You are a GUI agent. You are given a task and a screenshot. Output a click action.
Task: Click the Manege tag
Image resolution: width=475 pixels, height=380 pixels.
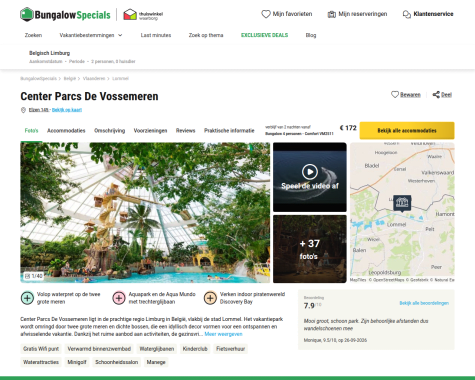tap(156, 362)
